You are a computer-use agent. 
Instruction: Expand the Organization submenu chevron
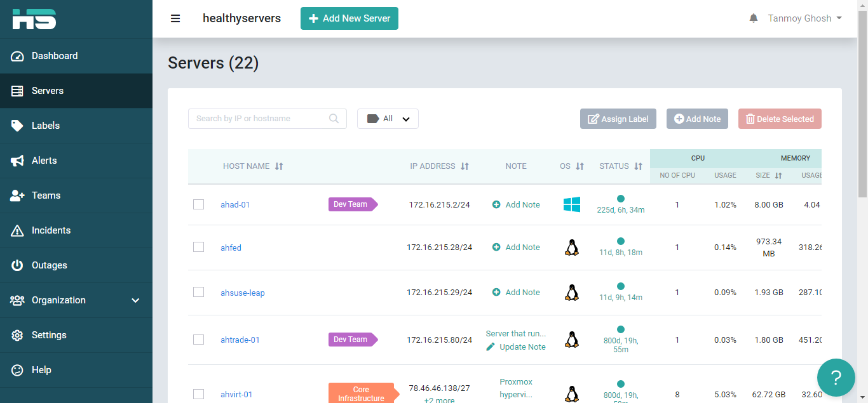pos(135,300)
